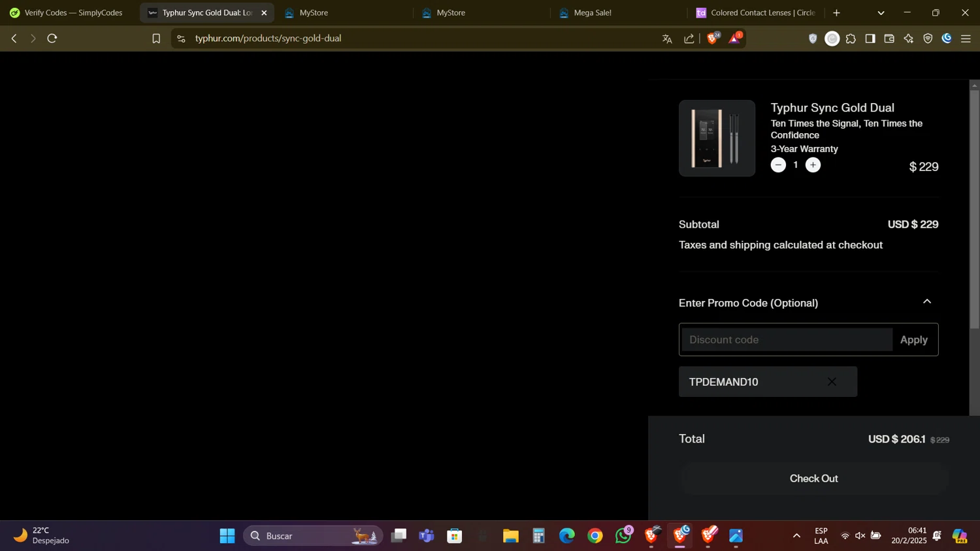980x551 pixels.
Task: Click the blue swirl extension icon
Action: coord(947,39)
